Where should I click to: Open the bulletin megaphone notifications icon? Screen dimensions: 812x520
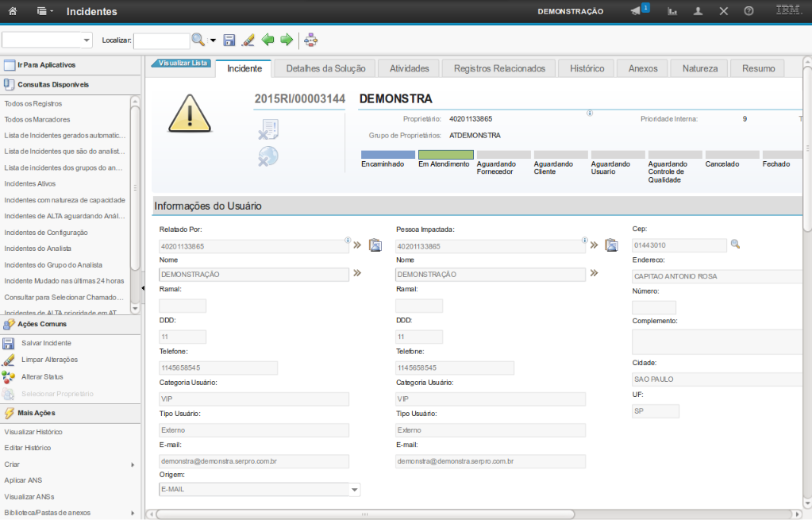[x=636, y=11]
